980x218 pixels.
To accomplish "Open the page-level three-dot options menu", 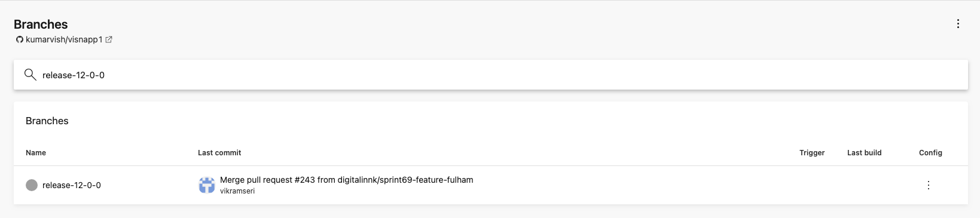I will click(x=958, y=24).
